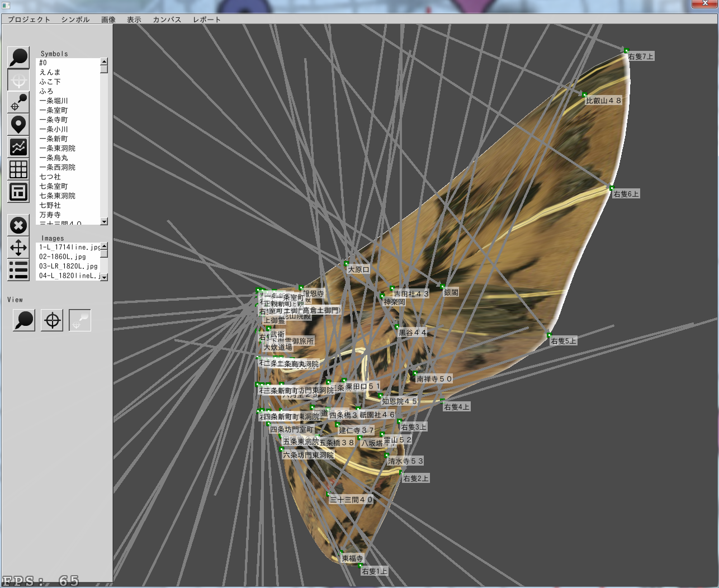719x588 pixels.
Task: Open the プロジェクト menu
Action: click(x=29, y=20)
